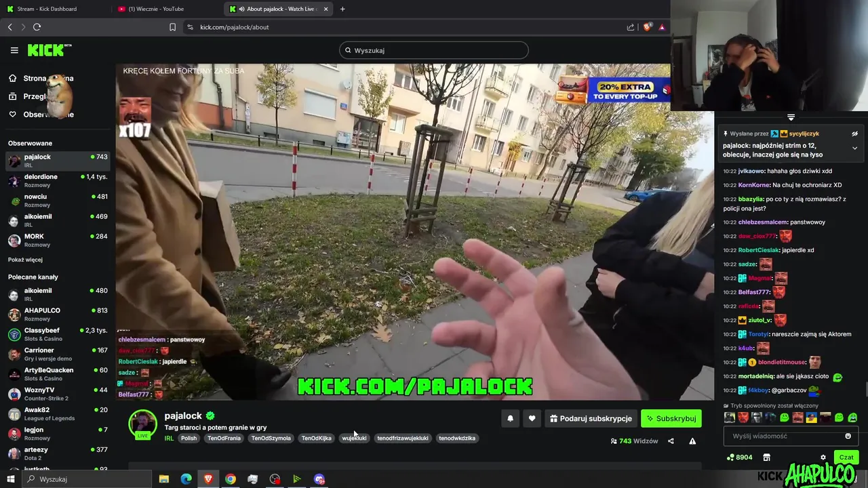Click the Wyślij wiadomość chat input
This screenshot has height=488, width=868.
pyautogui.click(x=790, y=436)
